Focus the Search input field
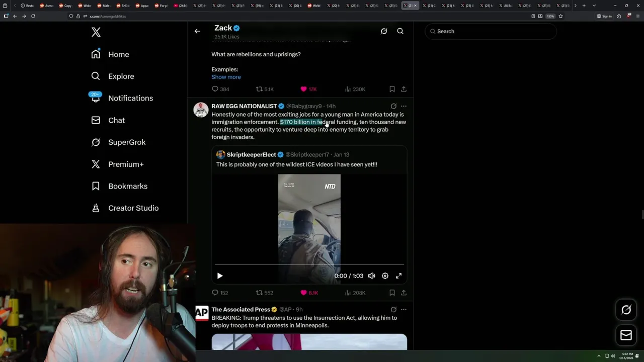 pos(491,31)
